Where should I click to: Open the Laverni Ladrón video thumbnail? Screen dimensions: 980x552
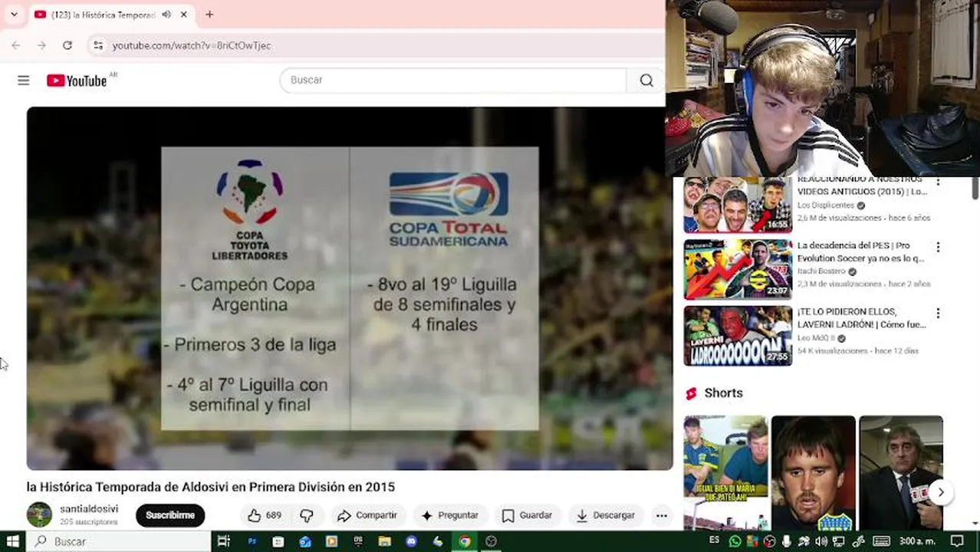738,336
